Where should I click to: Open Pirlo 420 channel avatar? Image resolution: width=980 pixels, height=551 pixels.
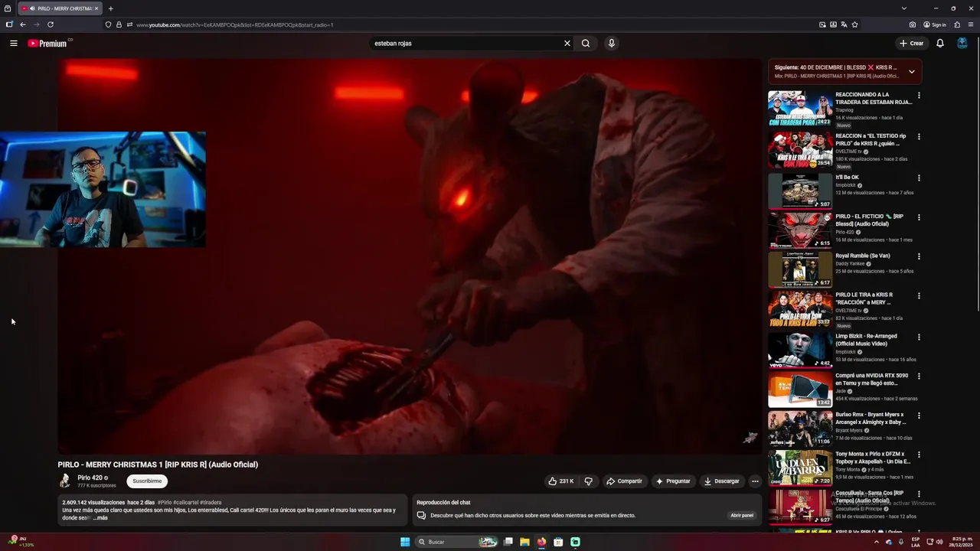click(65, 481)
